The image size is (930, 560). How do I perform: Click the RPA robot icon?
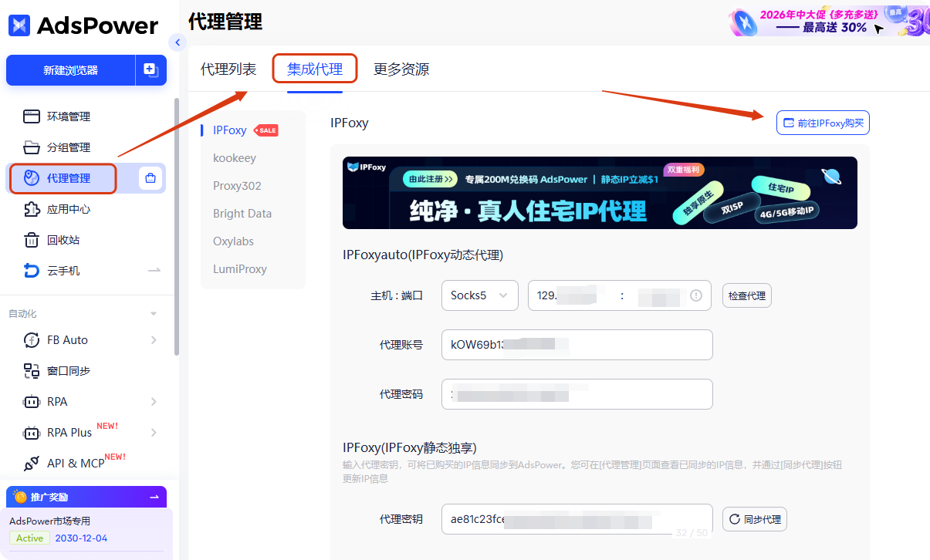point(32,402)
